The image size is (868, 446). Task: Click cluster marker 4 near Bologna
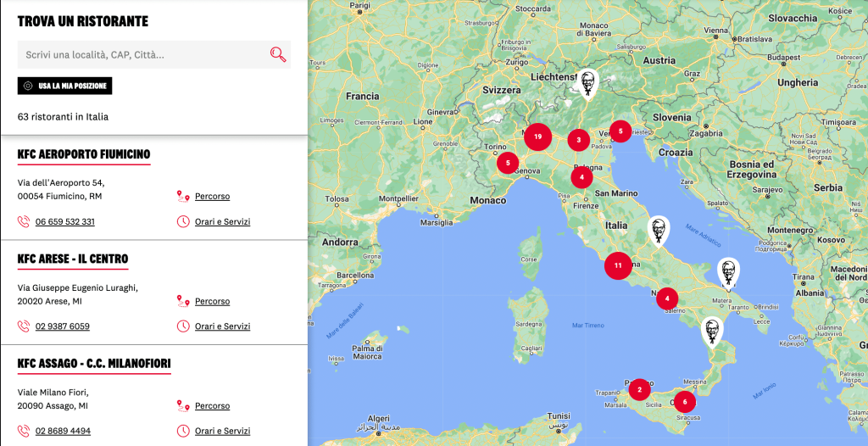tap(581, 177)
